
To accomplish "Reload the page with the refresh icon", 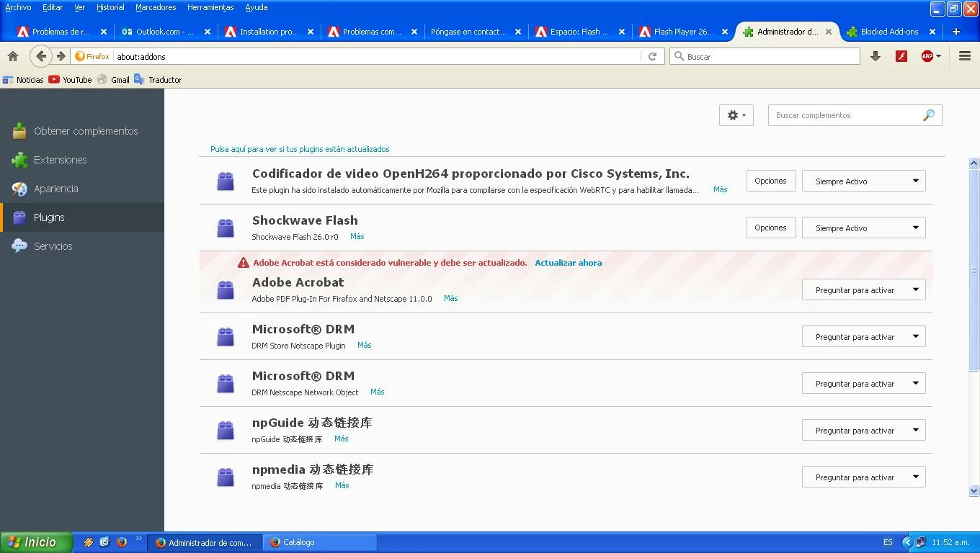I will (652, 56).
